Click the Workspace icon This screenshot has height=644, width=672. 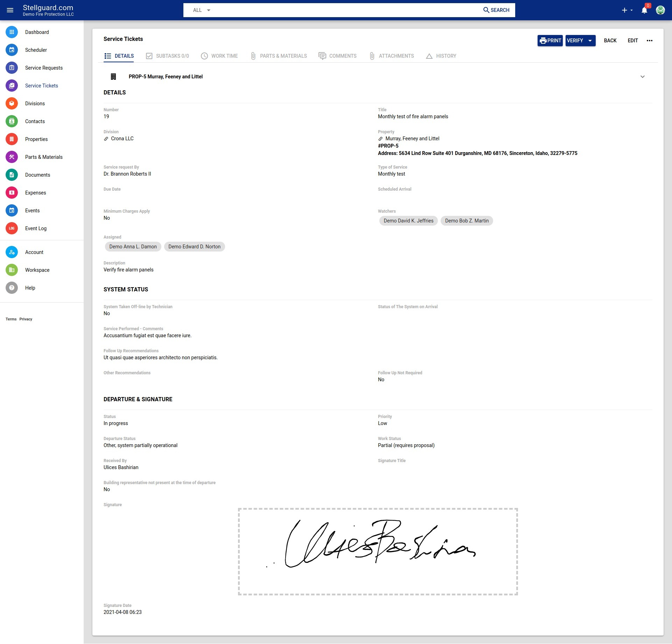12,270
